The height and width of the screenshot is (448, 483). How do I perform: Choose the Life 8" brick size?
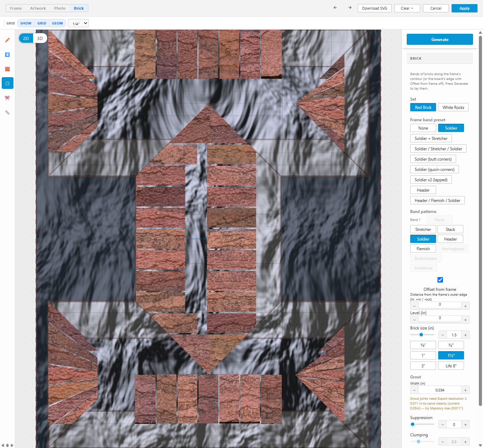tap(451, 366)
